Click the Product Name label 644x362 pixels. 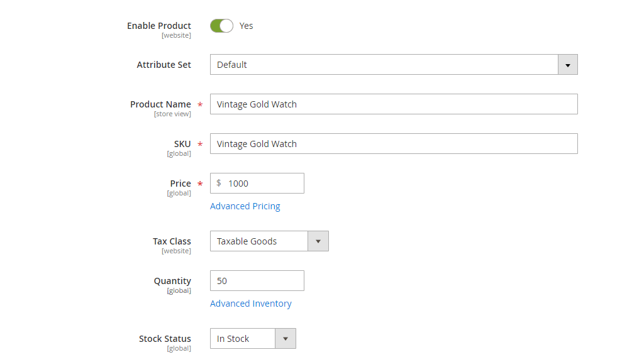[160, 104]
